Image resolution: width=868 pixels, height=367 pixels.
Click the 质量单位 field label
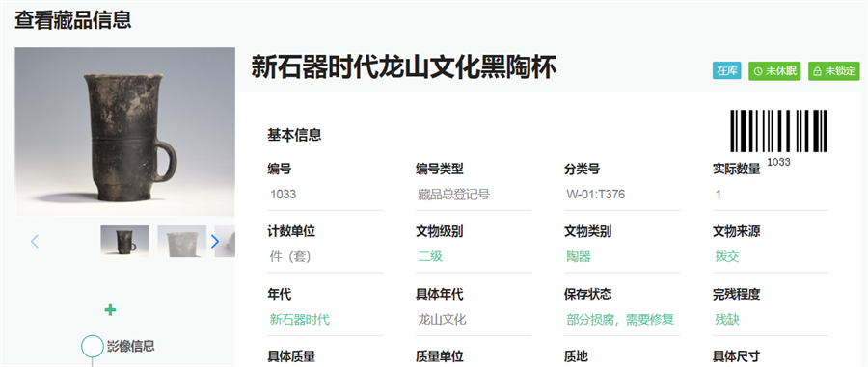439,356
